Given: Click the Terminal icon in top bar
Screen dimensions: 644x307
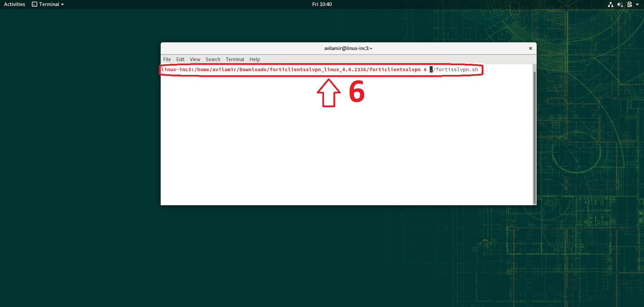Looking at the screenshot, I should click(x=35, y=4).
